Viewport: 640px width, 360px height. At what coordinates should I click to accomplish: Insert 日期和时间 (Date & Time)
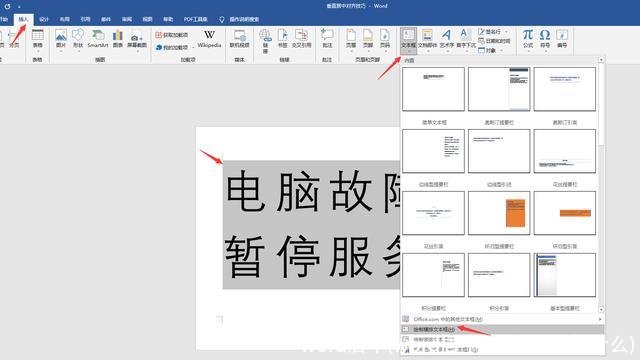tap(494, 41)
